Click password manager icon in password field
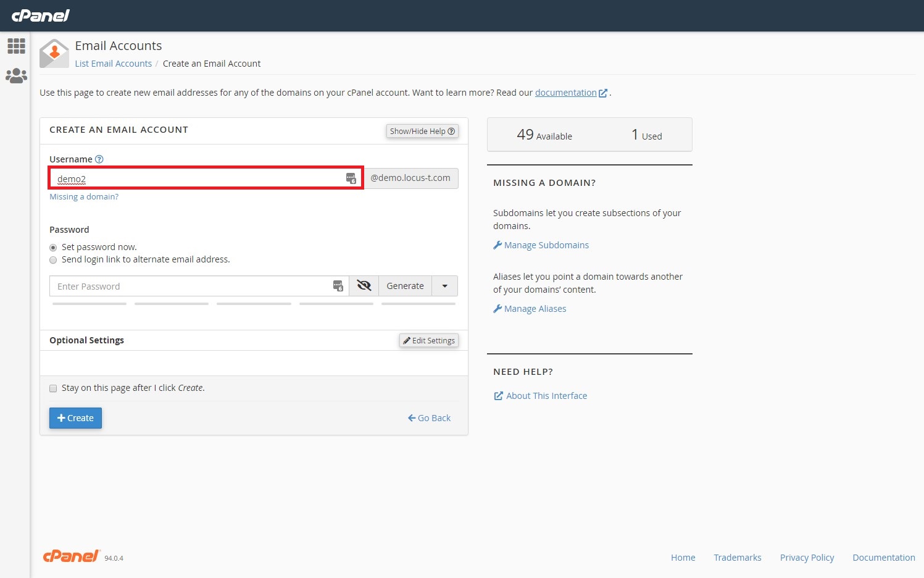Viewport: 924px width, 578px height. tap(338, 286)
